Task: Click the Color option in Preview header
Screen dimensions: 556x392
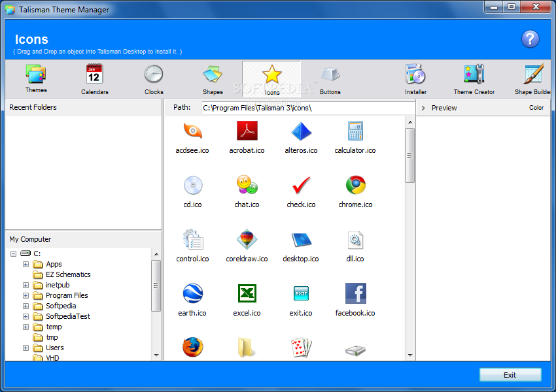Action: coord(536,108)
